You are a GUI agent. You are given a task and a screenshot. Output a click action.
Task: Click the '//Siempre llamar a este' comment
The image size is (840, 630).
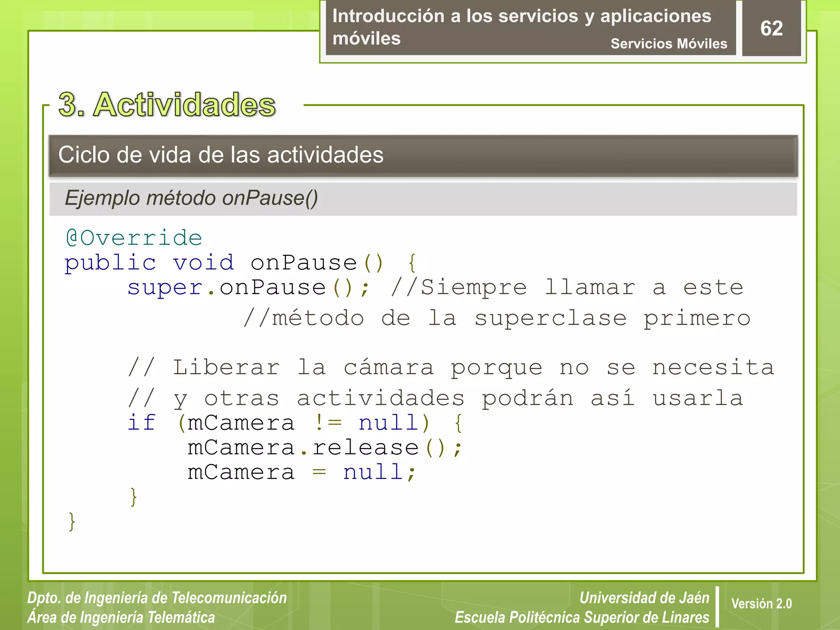click(567, 287)
